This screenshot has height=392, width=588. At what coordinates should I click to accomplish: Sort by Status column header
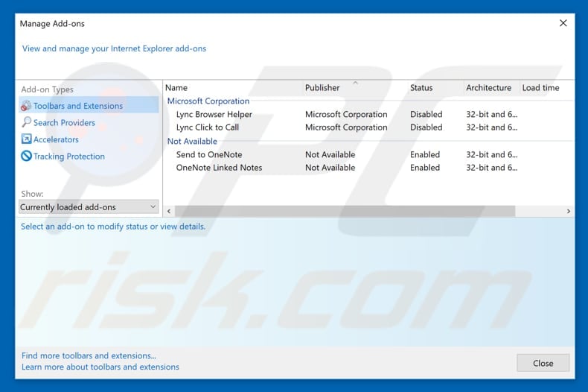point(421,87)
